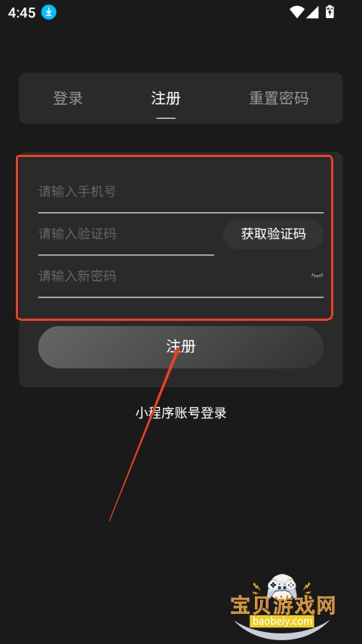
Task: Click the 获取验证码 button
Action: [273, 234]
